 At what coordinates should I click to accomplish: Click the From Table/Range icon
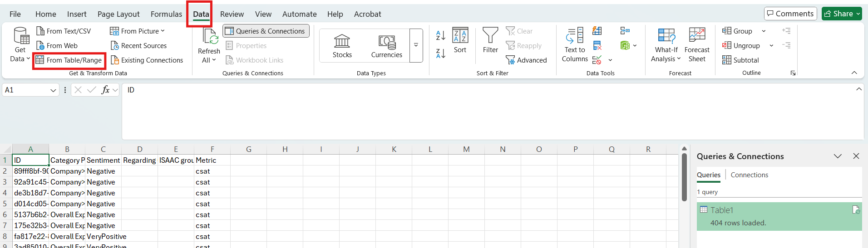point(40,60)
